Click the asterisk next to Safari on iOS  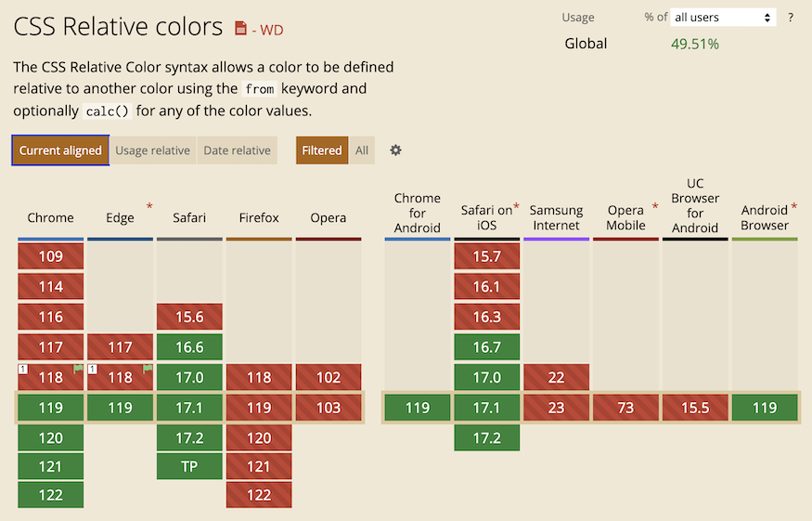coord(516,207)
